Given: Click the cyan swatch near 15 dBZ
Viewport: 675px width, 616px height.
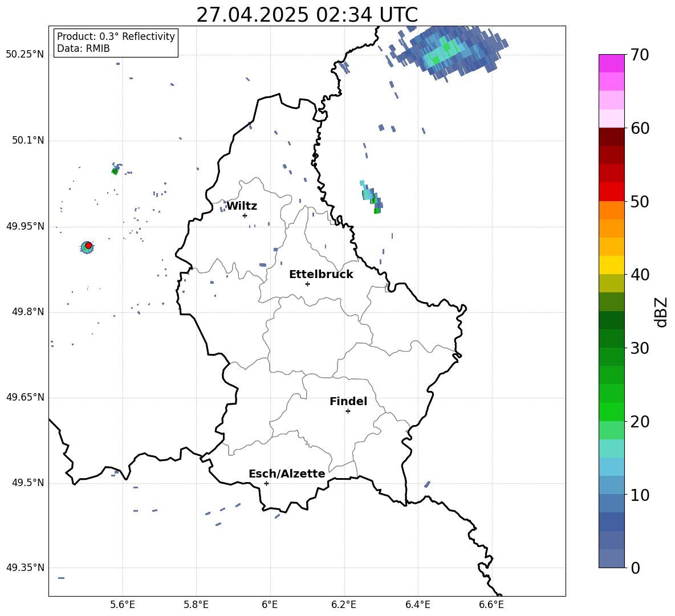Looking at the screenshot, I should tap(612, 448).
